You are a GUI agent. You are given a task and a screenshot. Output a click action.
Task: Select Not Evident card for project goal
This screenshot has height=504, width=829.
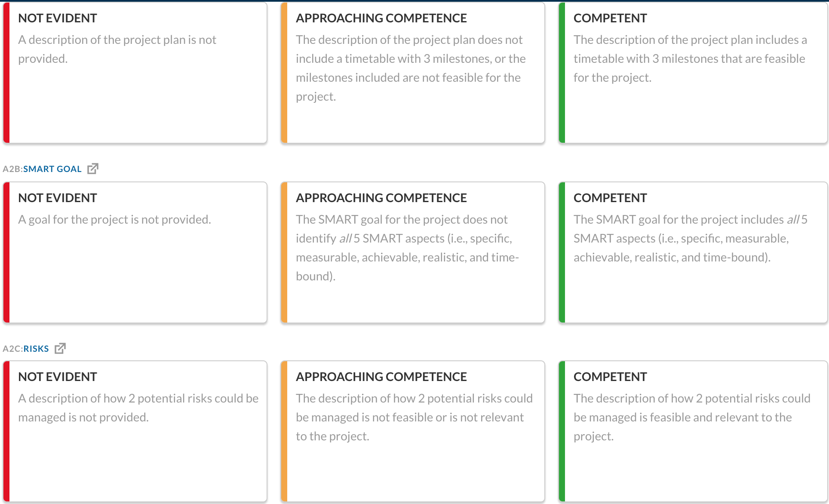pos(135,252)
